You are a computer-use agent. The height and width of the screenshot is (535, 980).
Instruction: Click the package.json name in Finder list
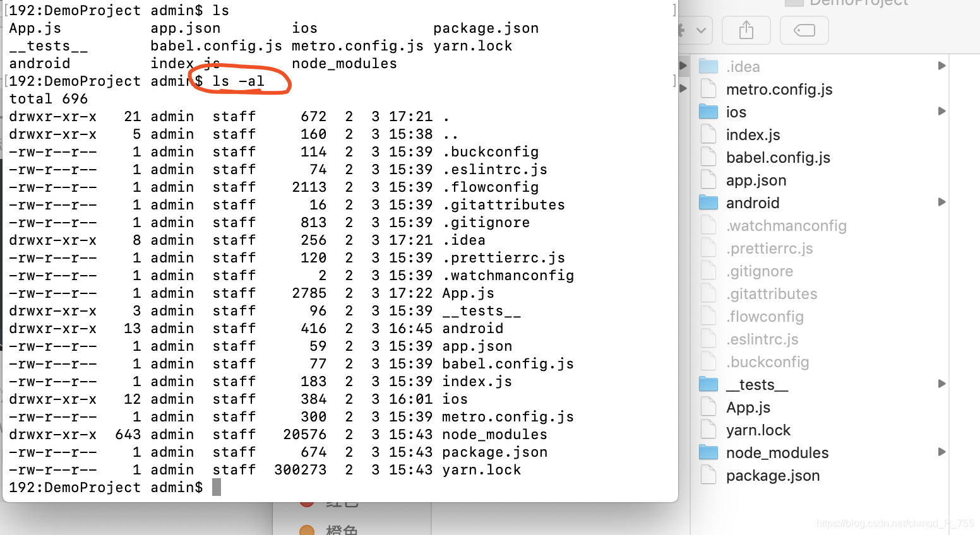pyautogui.click(x=773, y=476)
